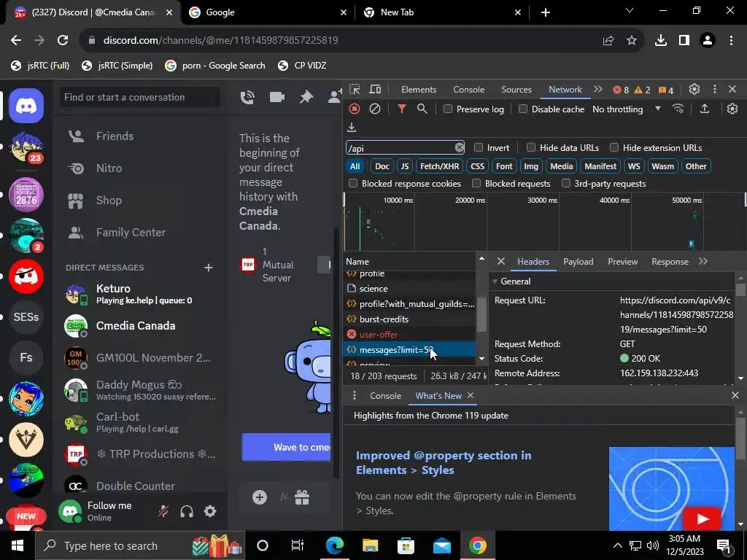The image size is (747, 560).
Task: Open pinned messages in Discord
Action: point(306,97)
